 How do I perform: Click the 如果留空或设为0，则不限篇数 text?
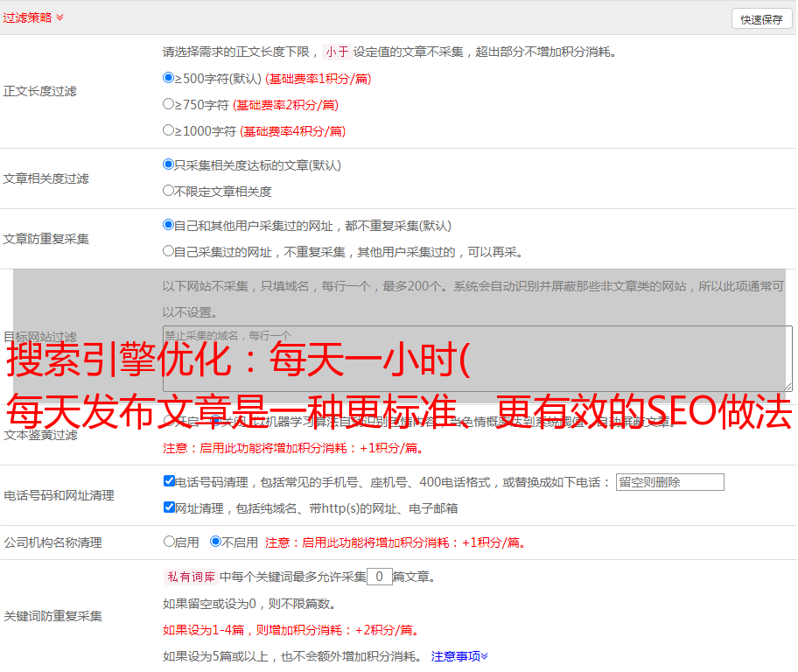click(x=248, y=604)
